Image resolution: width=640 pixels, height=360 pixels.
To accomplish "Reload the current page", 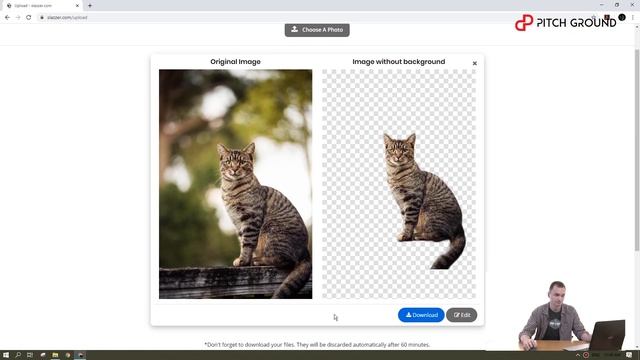I will pos(29,18).
